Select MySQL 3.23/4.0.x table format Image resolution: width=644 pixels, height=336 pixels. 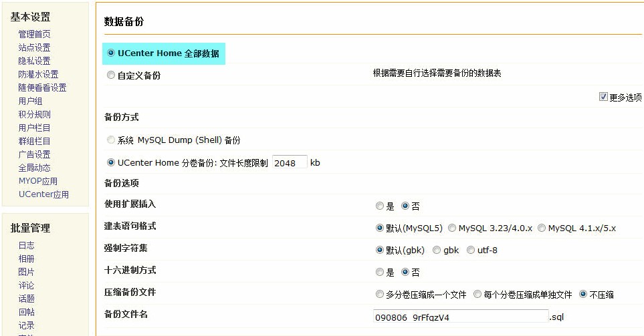coord(452,228)
